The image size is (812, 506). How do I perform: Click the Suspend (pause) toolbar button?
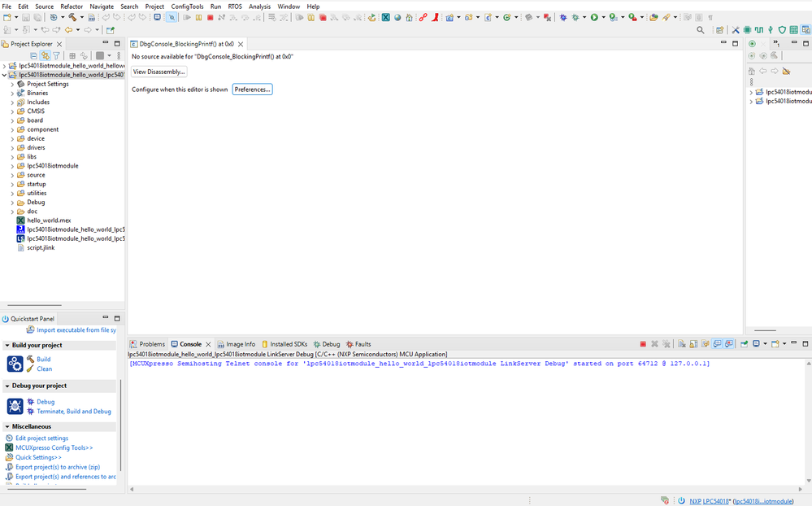(x=198, y=17)
